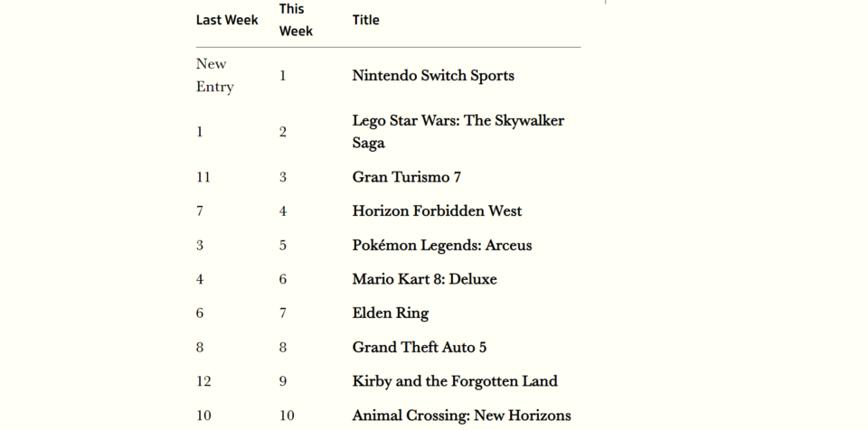The width and height of the screenshot is (868, 430).
Task: Click the Nintendo Switch Sports title
Action: point(433,76)
